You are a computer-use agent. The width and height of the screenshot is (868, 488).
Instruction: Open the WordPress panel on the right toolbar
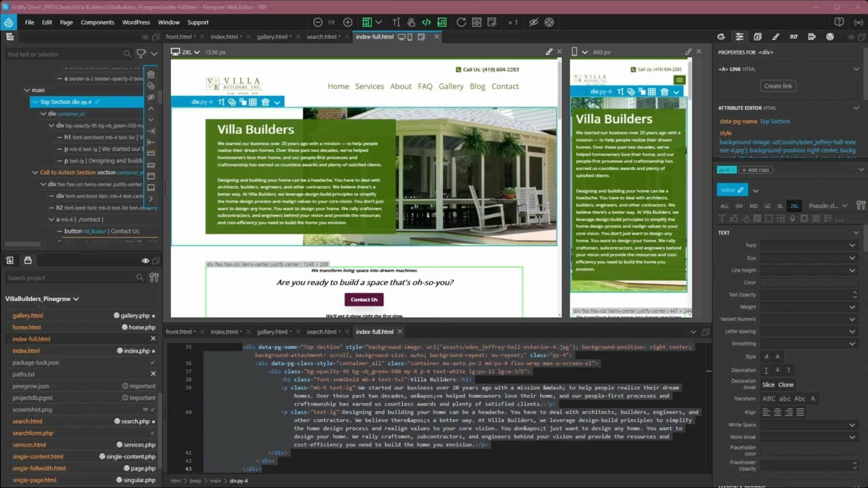point(830,37)
